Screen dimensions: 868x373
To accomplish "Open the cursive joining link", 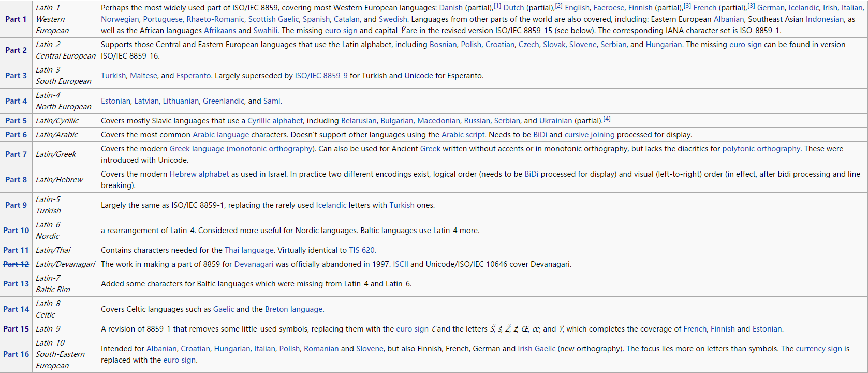I will pyautogui.click(x=590, y=135).
